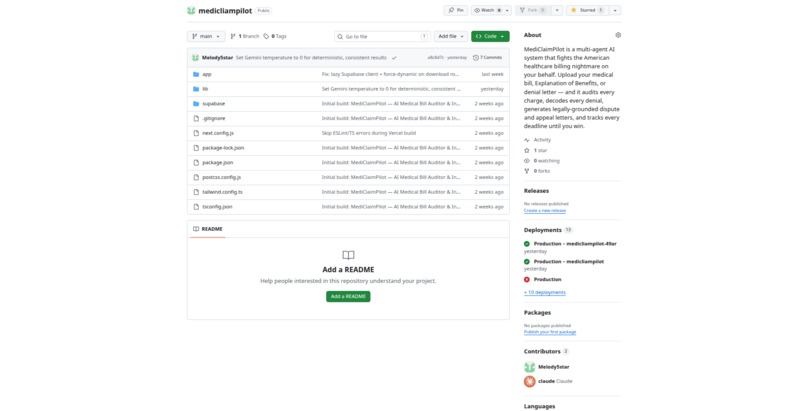Click the MelodySstar avatar in commit bar
Screen dimensions: 806x411
click(195, 58)
